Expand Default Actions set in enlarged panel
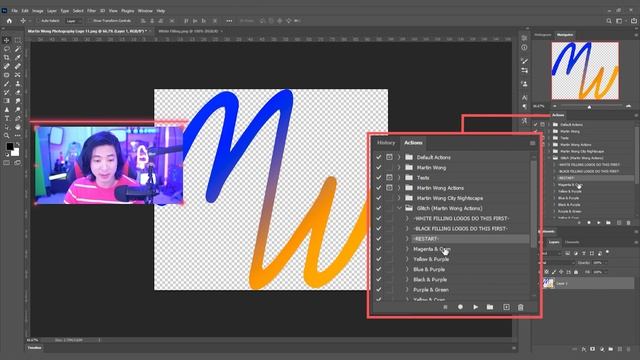Viewport: 640px width, 360px height. [x=399, y=157]
